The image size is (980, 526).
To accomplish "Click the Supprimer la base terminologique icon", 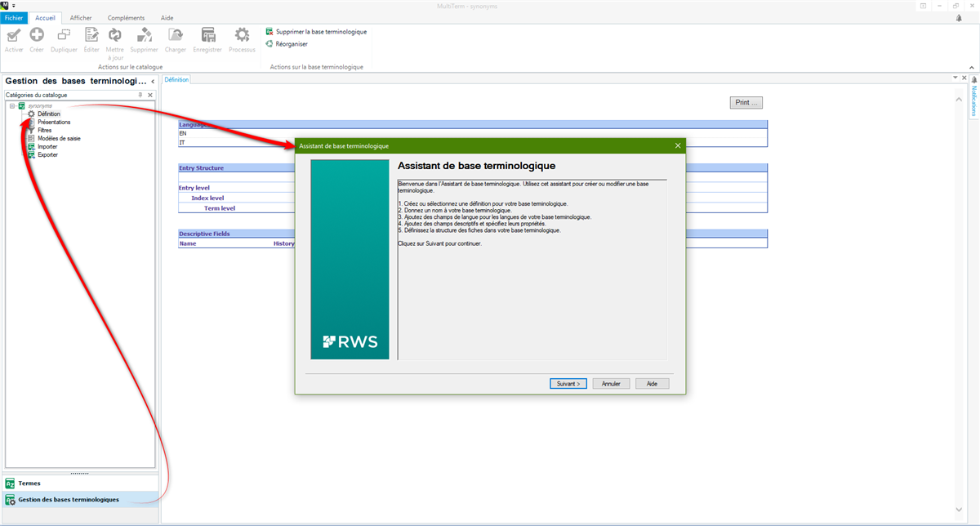I will click(x=269, y=32).
